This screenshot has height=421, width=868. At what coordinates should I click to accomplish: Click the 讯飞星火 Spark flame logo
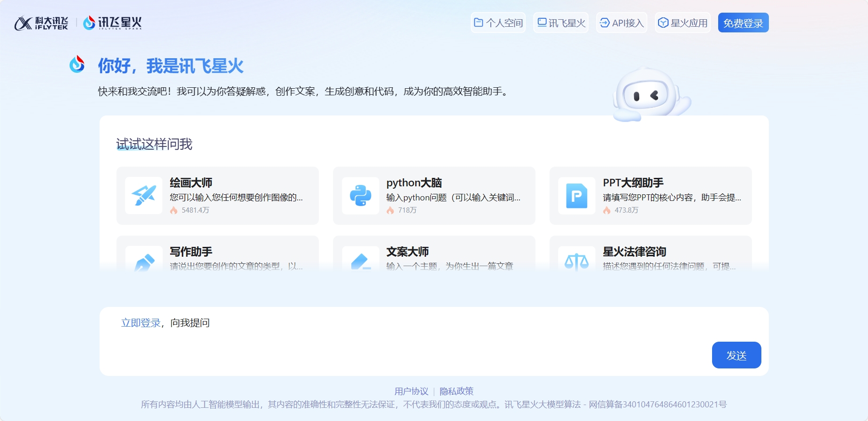tap(112, 23)
